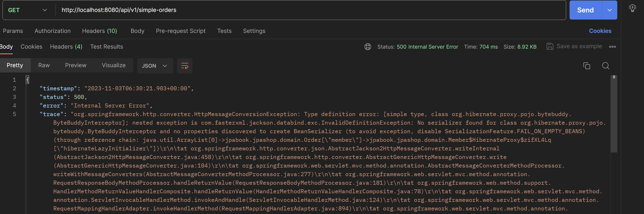Click line number 5 in the gutter

15,114
